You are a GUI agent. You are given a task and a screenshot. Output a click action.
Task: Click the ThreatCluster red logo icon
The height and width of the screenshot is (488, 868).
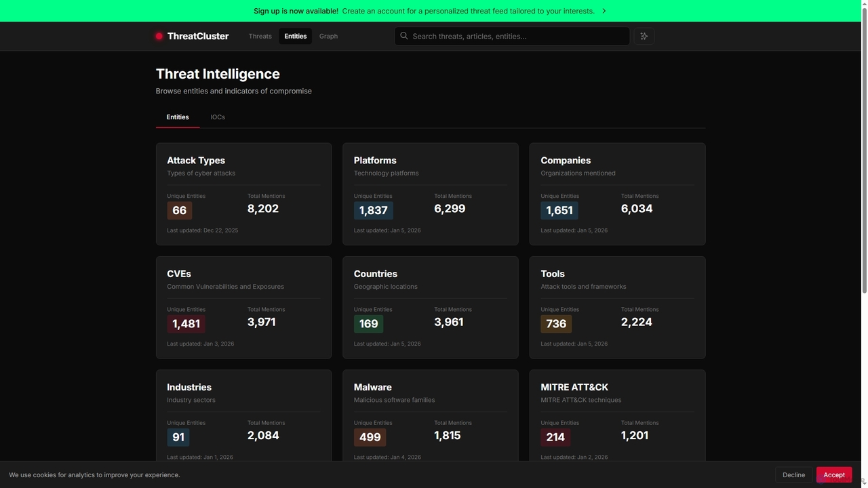(159, 37)
